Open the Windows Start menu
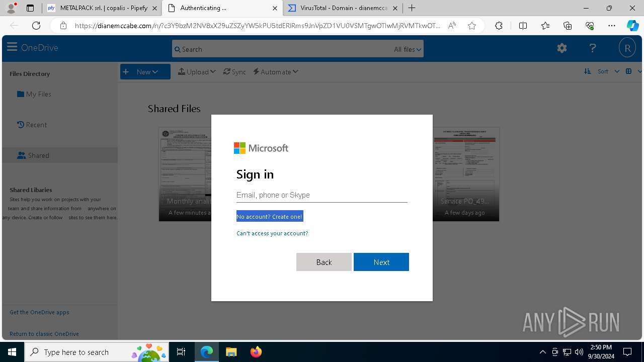The height and width of the screenshot is (362, 644). click(12, 352)
